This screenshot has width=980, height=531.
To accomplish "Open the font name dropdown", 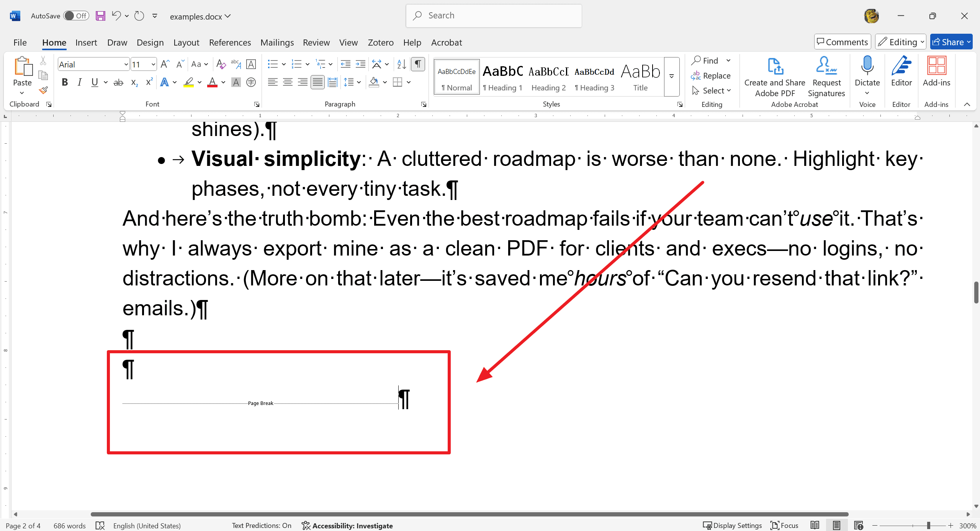I will (126, 64).
